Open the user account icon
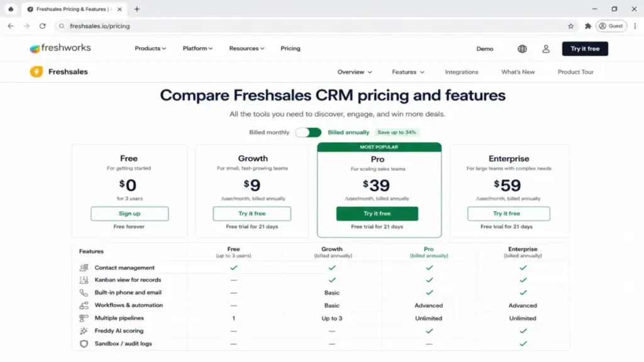 click(546, 49)
